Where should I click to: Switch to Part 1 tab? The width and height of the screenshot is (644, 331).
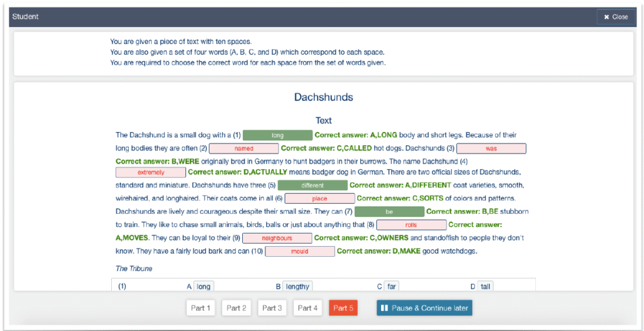click(x=201, y=308)
